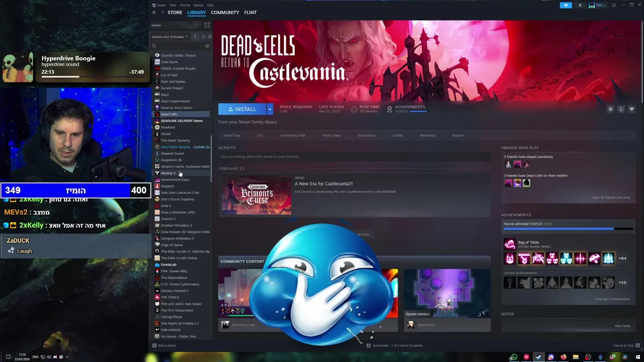Open the library grid collections view icon
Image resolution: width=644 pixels, height=362 pixels.
point(207,25)
